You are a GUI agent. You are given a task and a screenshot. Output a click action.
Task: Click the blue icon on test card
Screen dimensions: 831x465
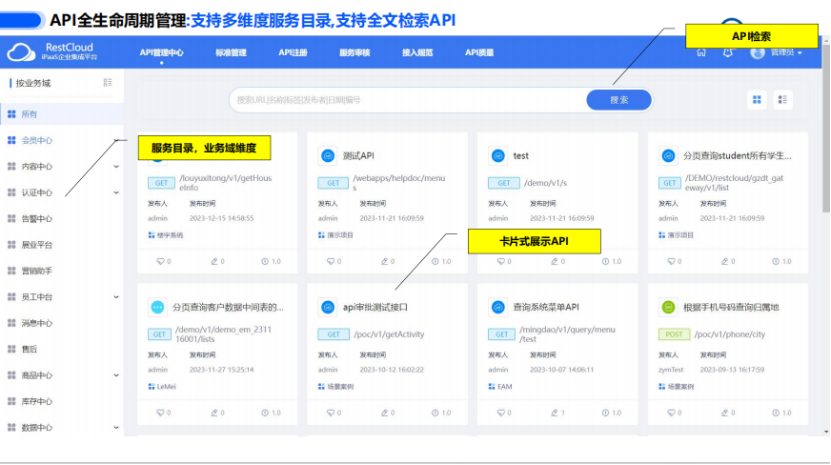coord(498,156)
